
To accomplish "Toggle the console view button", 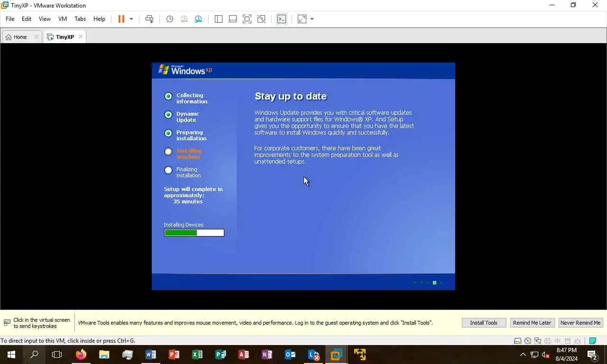I will click(x=282, y=19).
